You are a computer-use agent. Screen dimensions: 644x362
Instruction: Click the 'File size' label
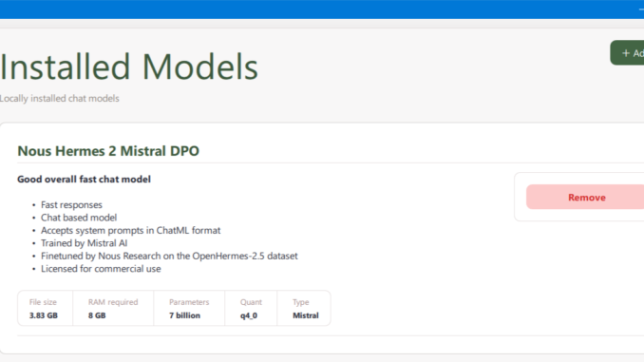pyautogui.click(x=43, y=302)
